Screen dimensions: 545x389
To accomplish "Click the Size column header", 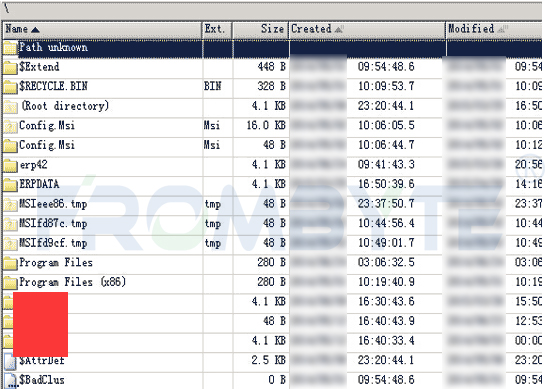I will point(261,30).
